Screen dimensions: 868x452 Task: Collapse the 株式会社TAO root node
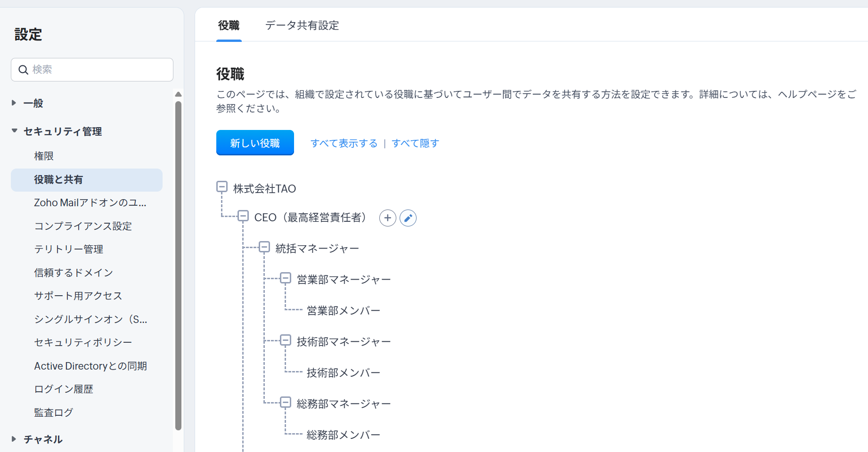222,187
